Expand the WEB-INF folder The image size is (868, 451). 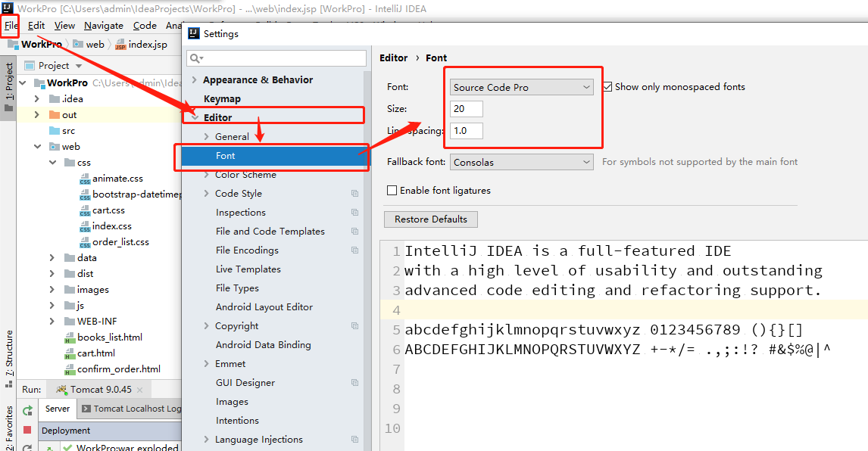(x=52, y=322)
